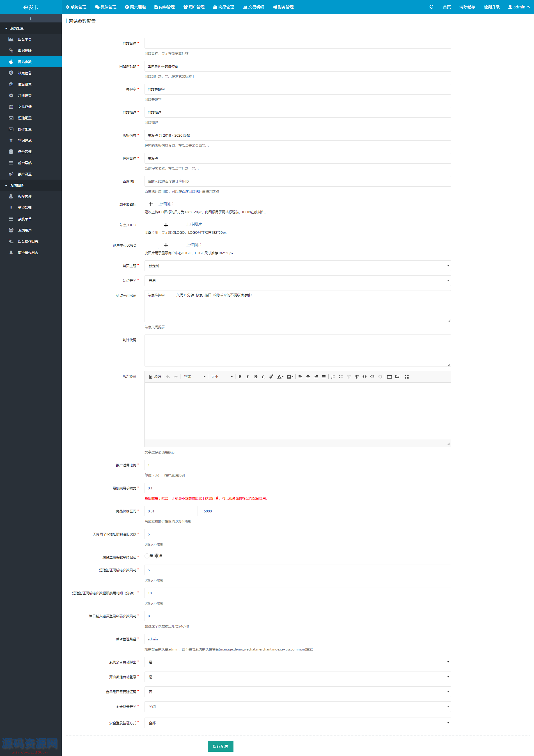Insert a table in the editor
Image resolution: width=534 pixels, height=756 pixels.
389,377
